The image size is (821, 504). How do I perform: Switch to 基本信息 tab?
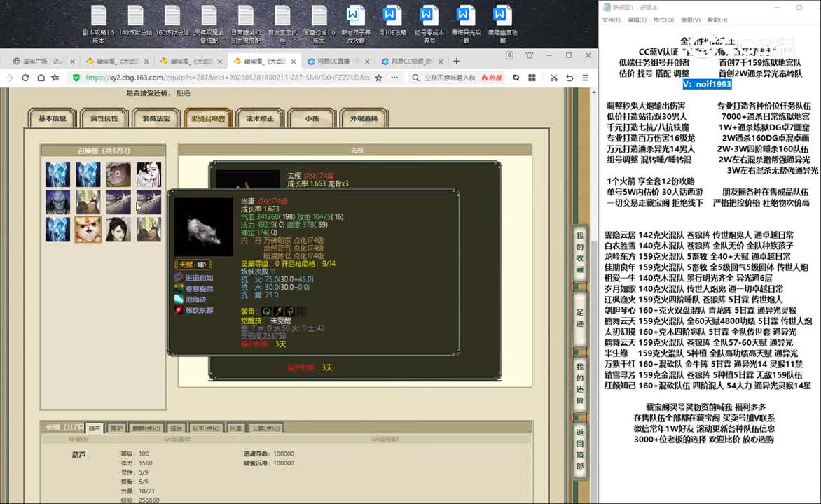tap(53, 118)
